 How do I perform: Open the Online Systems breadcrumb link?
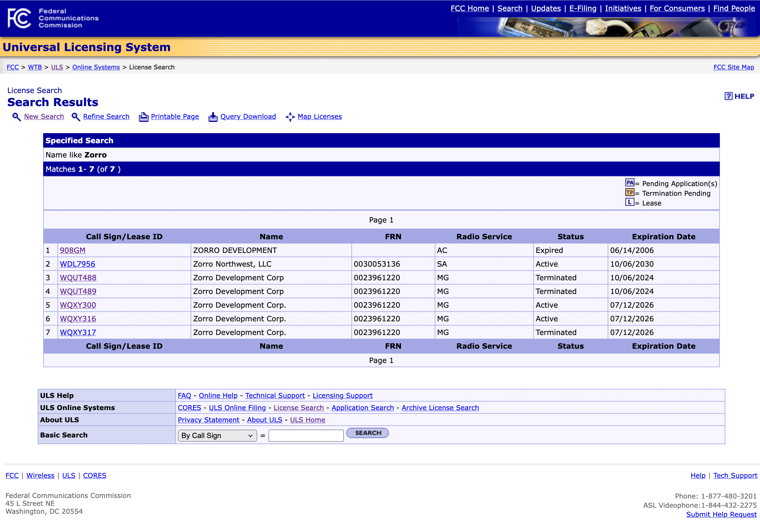point(96,67)
